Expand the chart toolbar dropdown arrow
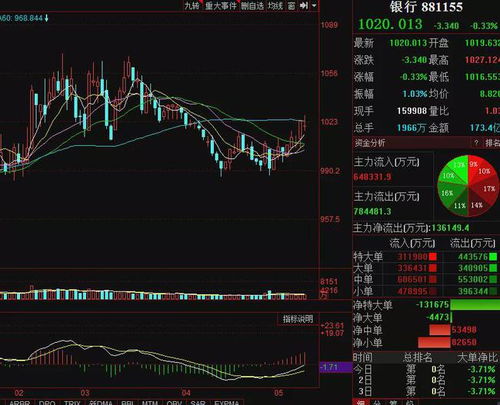 (x=314, y=5)
